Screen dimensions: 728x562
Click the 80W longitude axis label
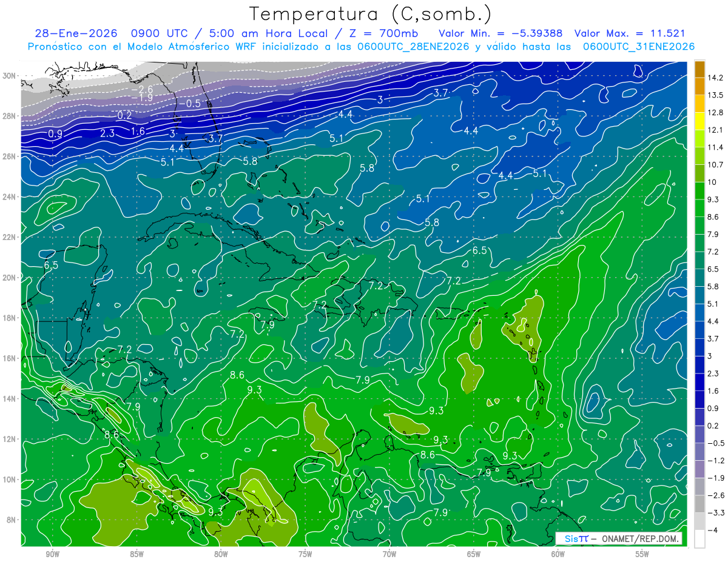pyautogui.click(x=221, y=554)
